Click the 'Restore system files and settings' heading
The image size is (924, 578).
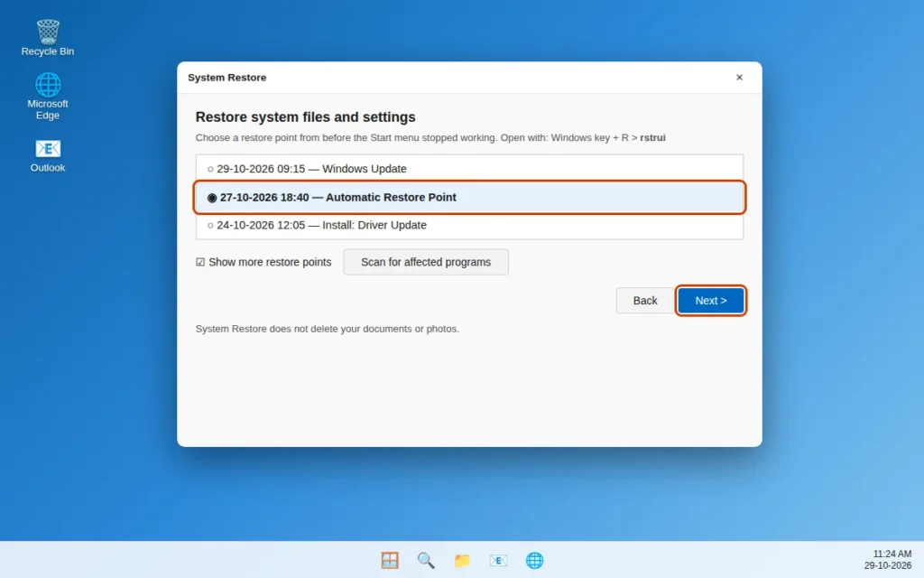click(x=305, y=117)
